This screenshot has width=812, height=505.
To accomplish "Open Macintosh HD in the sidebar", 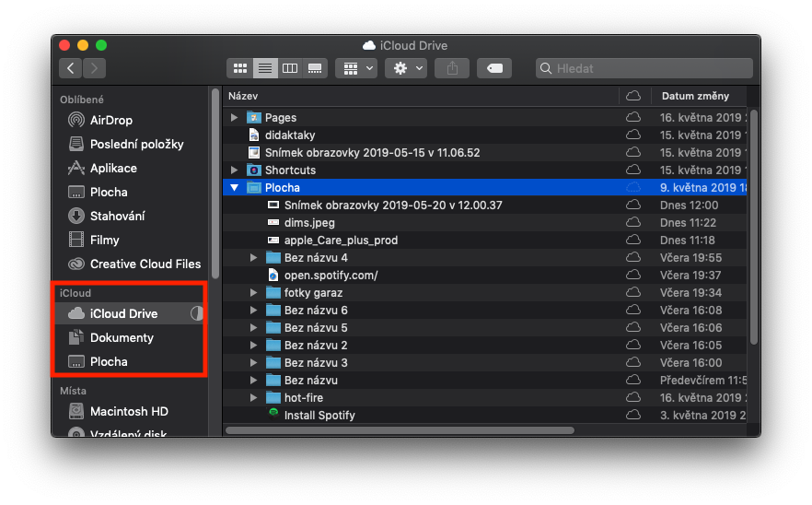I will (x=119, y=411).
